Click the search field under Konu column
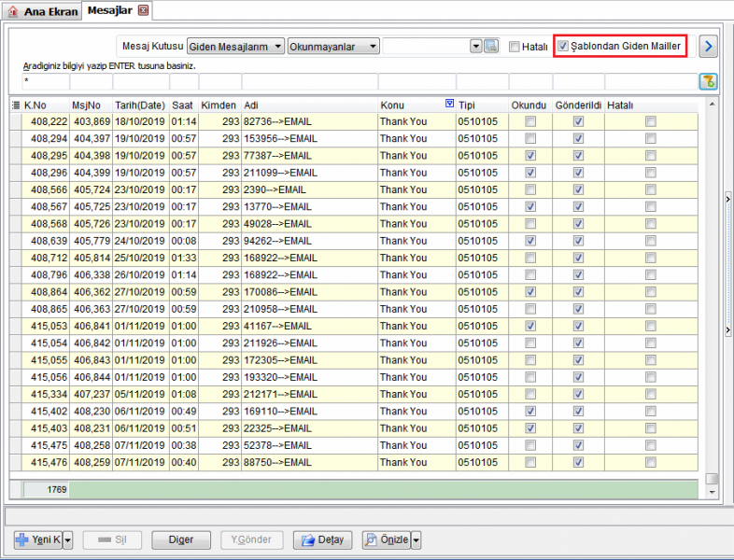 coord(417,81)
